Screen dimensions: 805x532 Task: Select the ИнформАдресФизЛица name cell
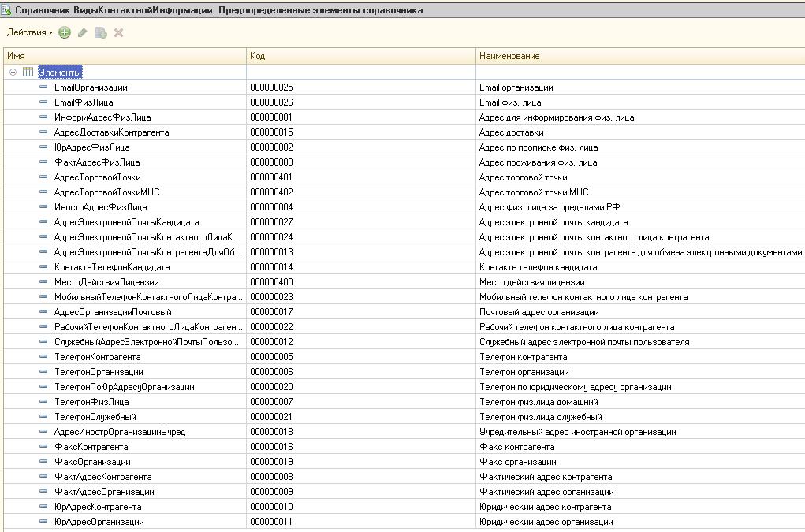pyautogui.click(x=102, y=117)
